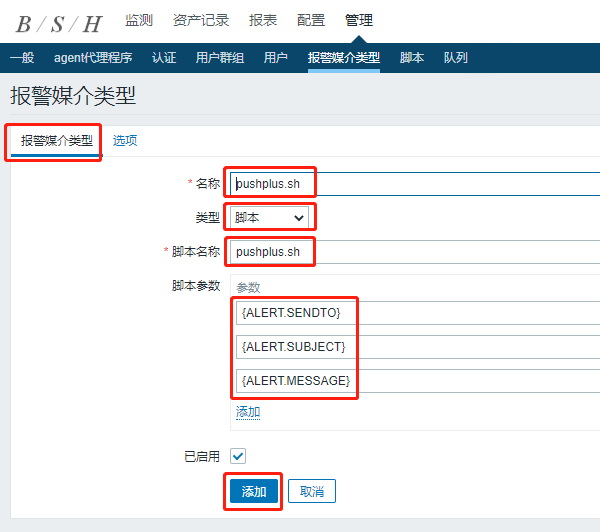Viewport: 600px width, 532px height.
Task: Open the 监测 top menu
Action: point(139,20)
